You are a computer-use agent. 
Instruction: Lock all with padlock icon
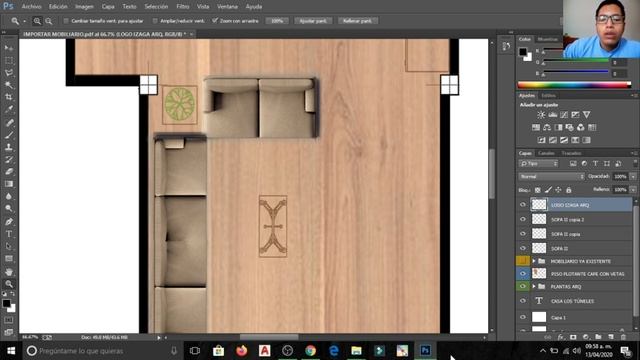point(569,190)
